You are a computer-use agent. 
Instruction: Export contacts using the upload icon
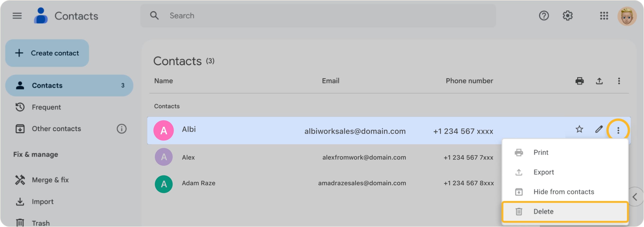[600, 81]
